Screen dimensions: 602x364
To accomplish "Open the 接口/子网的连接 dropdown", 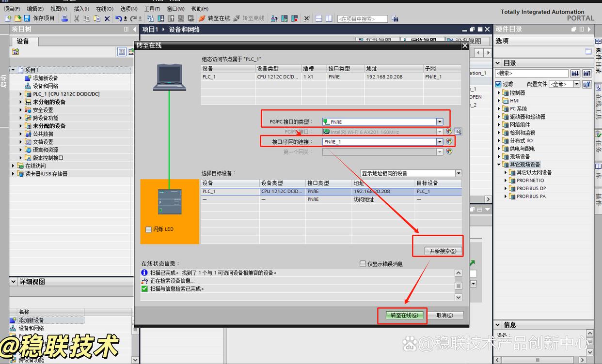I will point(440,142).
